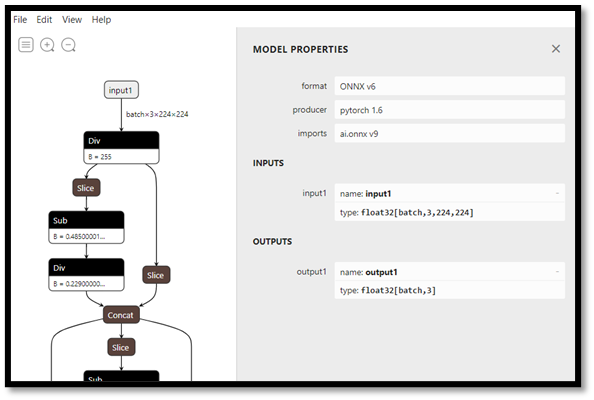Open the File menu
The height and width of the screenshot is (400, 594).
(x=20, y=20)
